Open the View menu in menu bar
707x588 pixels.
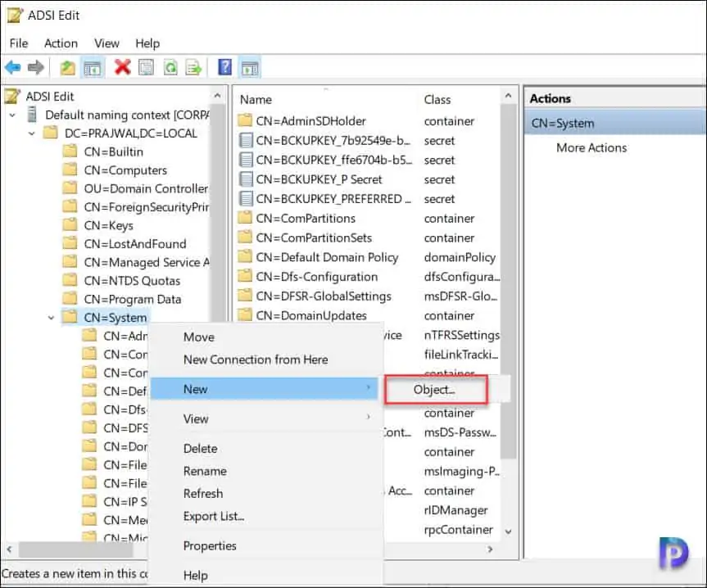coord(107,43)
